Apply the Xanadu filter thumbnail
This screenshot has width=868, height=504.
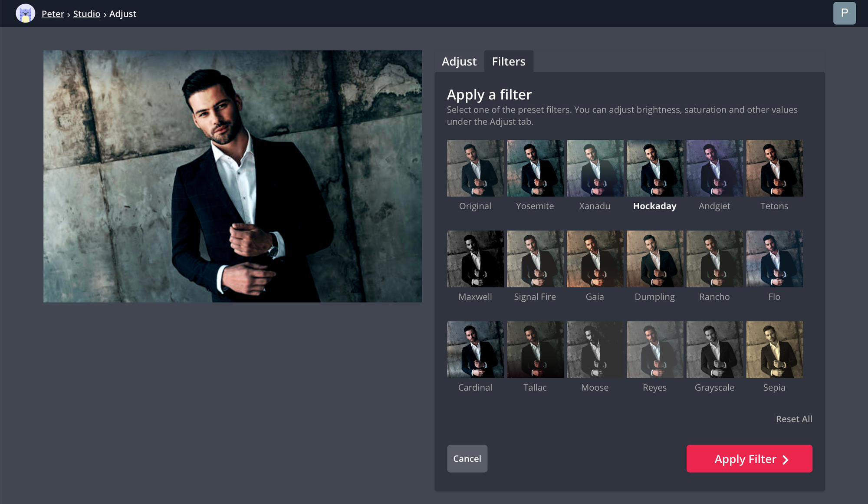tap(595, 168)
